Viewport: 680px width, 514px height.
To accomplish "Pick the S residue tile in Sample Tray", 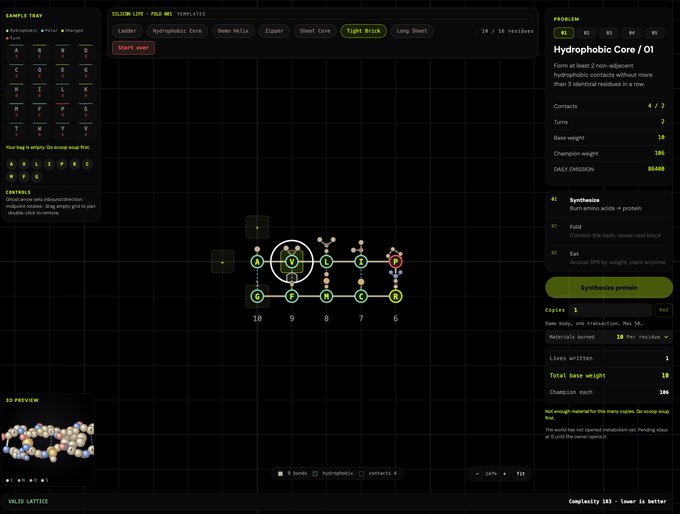I will (x=86, y=111).
